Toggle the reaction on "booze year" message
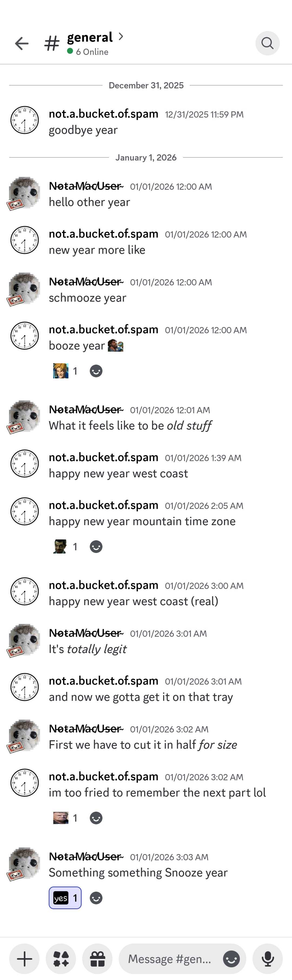Screen dimensions: 292x980 [x=65, y=371]
